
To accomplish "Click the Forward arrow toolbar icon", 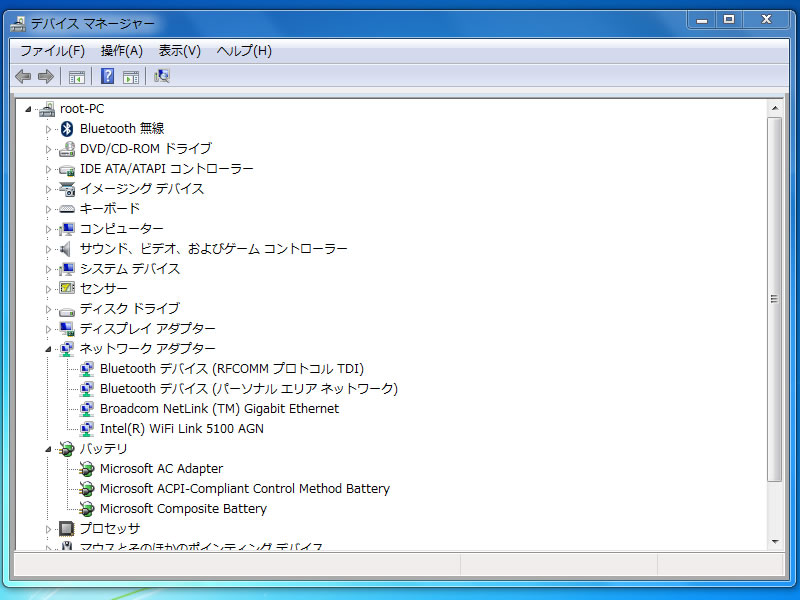I will (46, 76).
